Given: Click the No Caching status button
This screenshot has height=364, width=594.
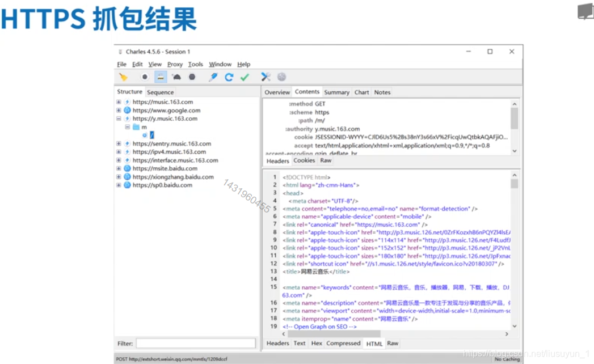Looking at the screenshot, I should 507,359.
